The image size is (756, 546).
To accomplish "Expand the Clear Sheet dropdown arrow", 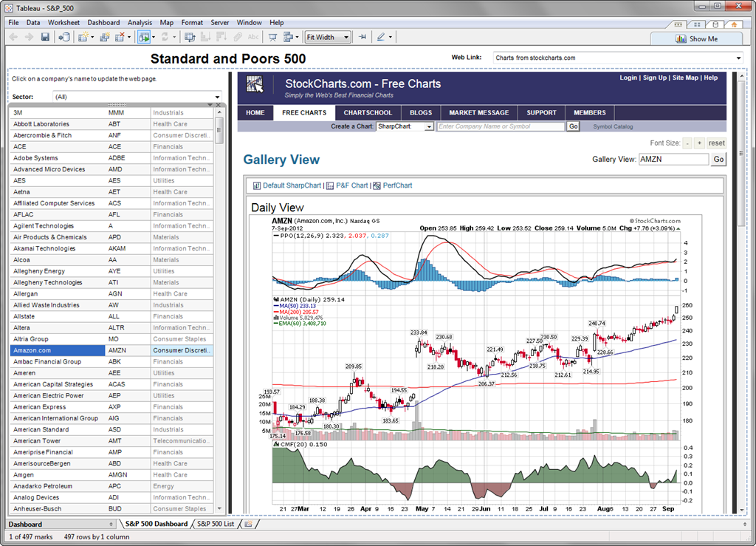I will pos(128,37).
